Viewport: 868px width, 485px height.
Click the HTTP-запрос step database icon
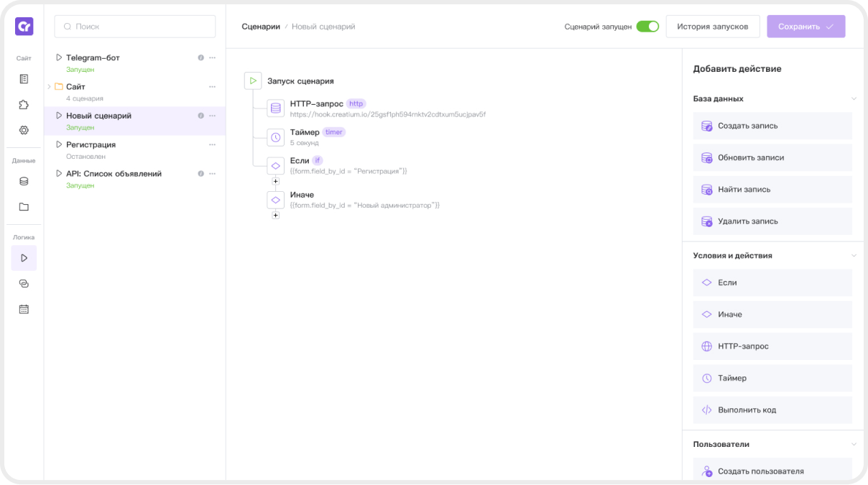point(275,108)
